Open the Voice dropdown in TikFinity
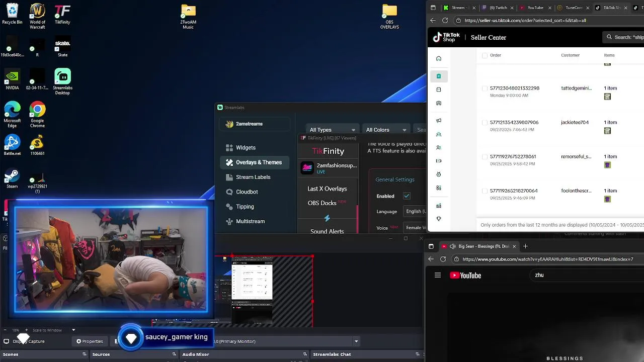The image size is (644, 362). 416,227
